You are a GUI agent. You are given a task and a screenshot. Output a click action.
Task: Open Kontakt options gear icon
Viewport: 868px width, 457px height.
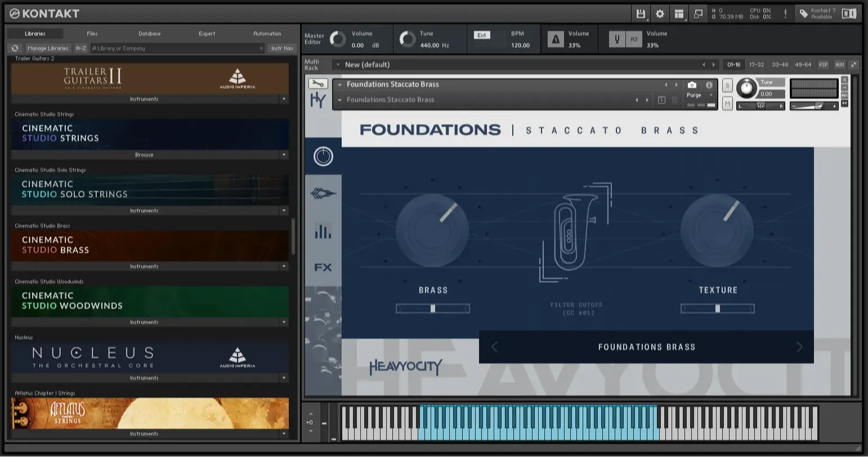tap(660, 14)
